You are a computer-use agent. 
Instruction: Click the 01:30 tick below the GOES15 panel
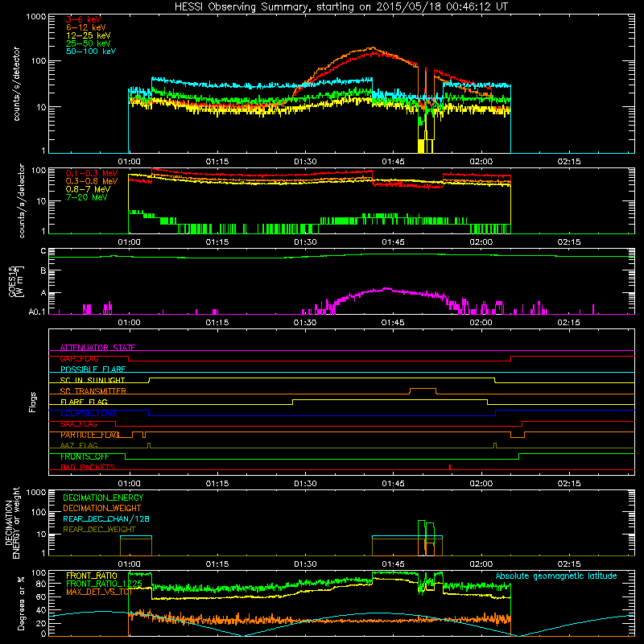pyautogui.click(x=305, y=323)
